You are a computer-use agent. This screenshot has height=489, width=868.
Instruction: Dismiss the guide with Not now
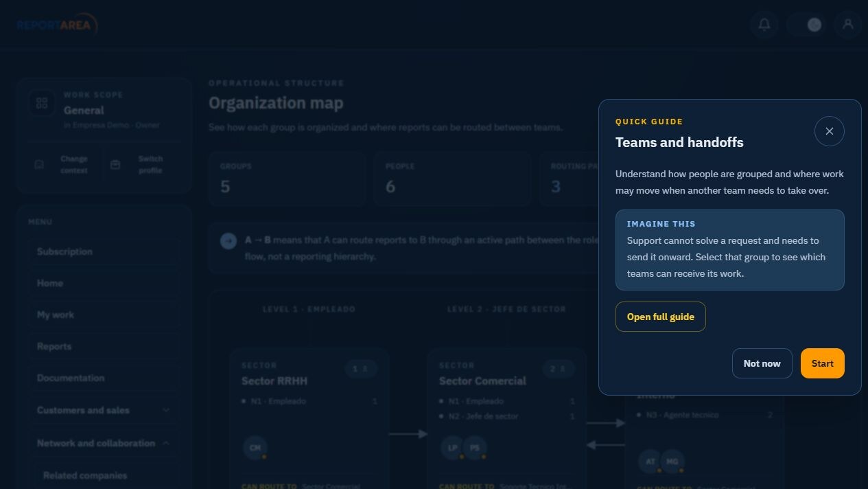762,363
